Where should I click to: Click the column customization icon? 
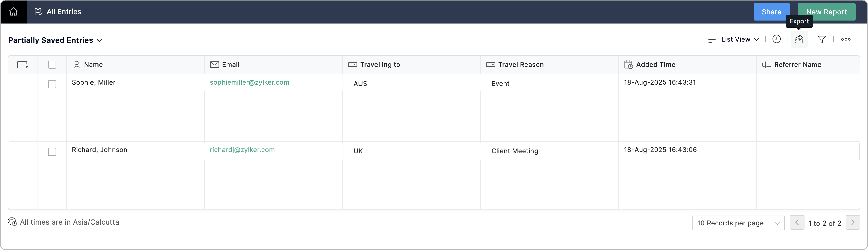click(x=23, y=65)
